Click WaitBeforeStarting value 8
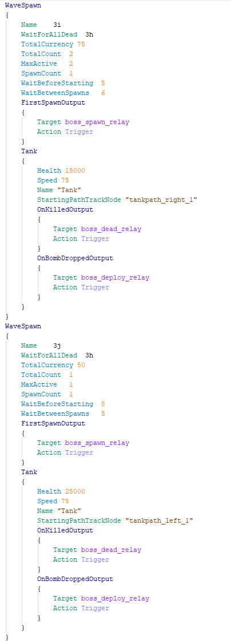Screen dimensions: 231x644 click(103, 404)
